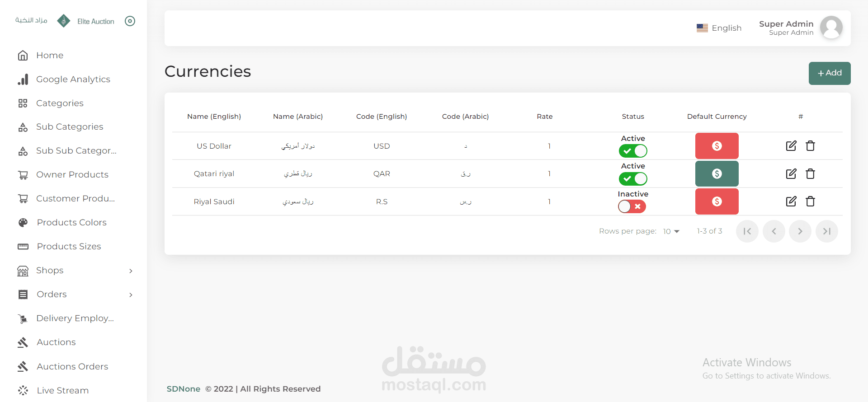
Task: Click the Add currency button
Action: tap(830, 73)
